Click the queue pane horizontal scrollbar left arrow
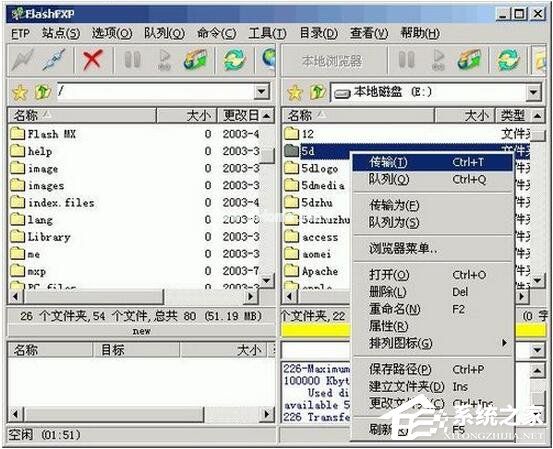 pyautogui.click(x=15, y=413)
